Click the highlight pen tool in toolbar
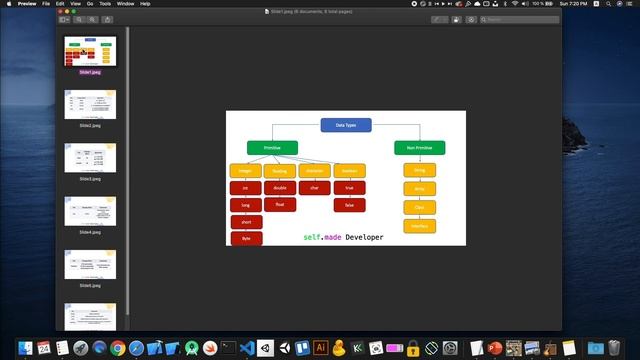Image resolution: width=640 pixels, height=360 pixels. [440, 20]
